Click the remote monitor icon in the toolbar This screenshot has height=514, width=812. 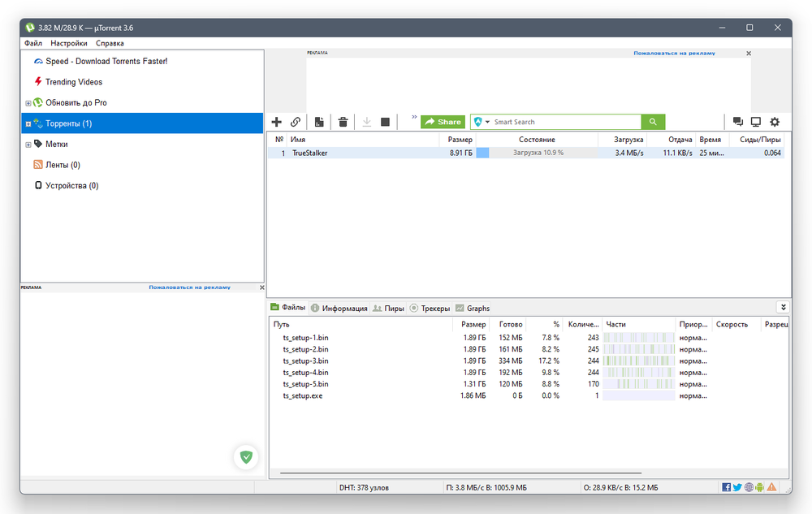pos(756,122)
